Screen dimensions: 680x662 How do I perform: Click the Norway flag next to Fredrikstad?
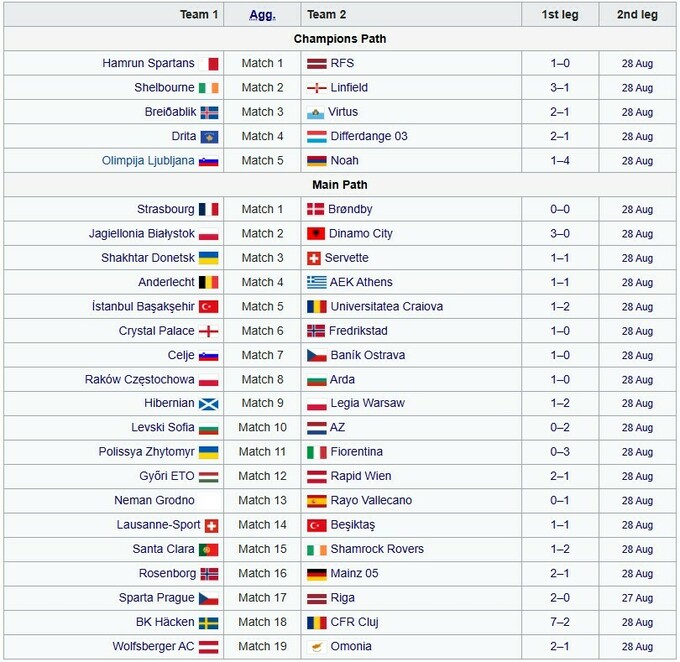coord(316,331)
